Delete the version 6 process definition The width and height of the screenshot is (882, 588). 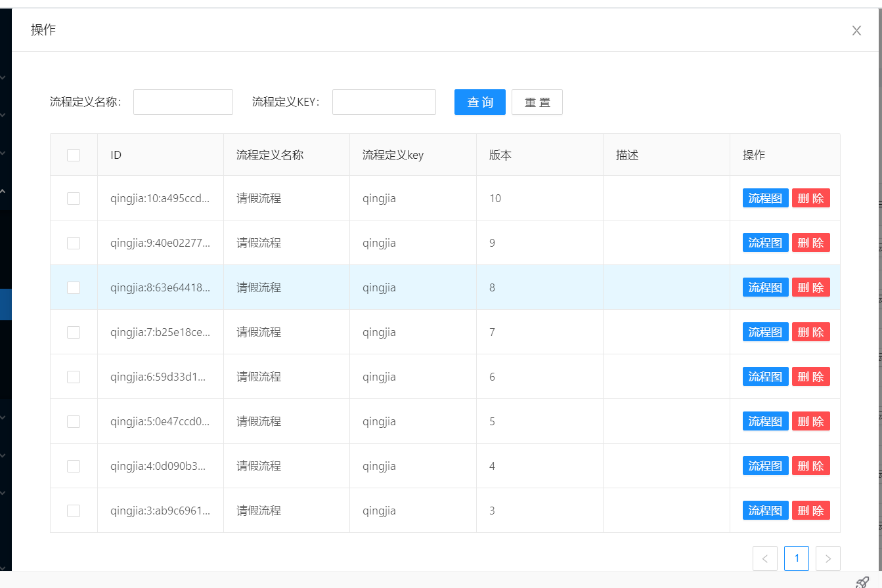811,377
